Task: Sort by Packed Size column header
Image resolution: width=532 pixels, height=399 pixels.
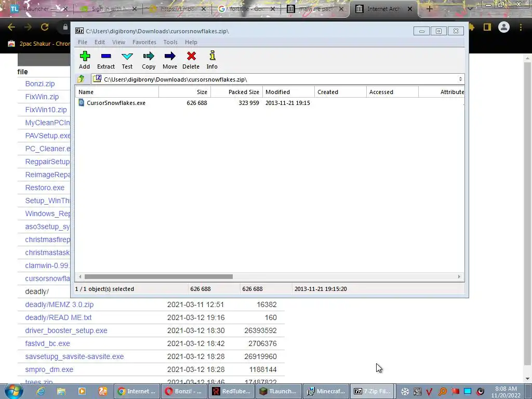Action: pos(236,92)
